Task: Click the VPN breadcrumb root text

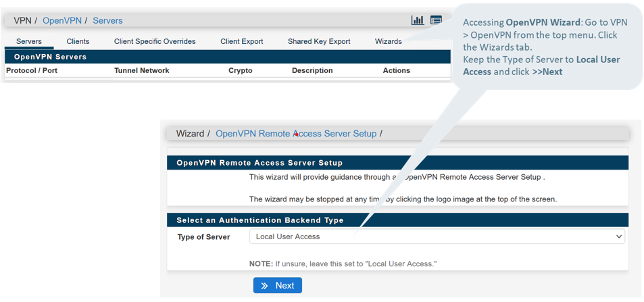Action: (x=22, y=21)
